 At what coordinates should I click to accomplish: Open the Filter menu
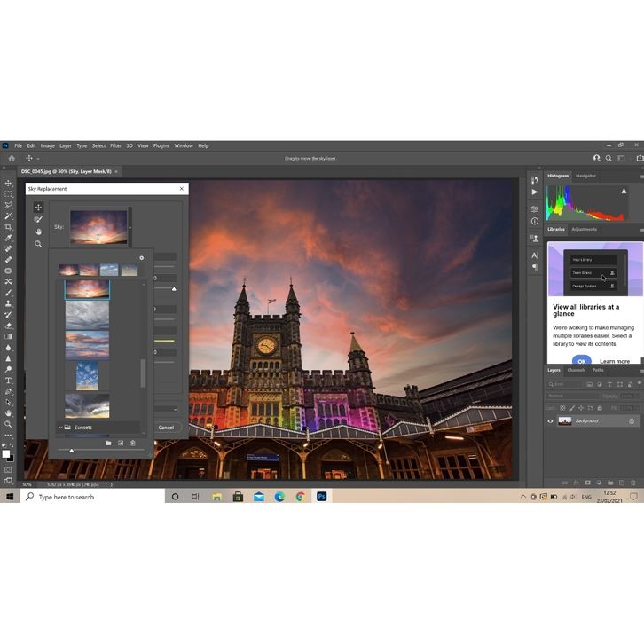pos(115,145)
